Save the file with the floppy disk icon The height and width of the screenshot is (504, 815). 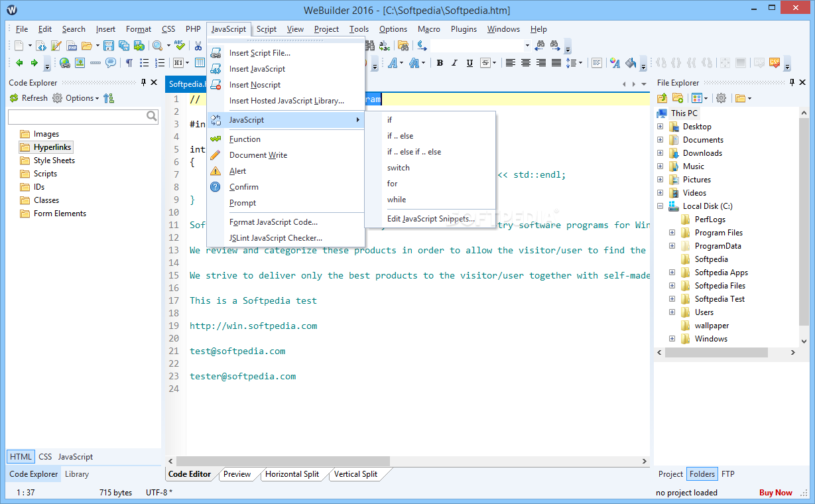tap(108, 46)
